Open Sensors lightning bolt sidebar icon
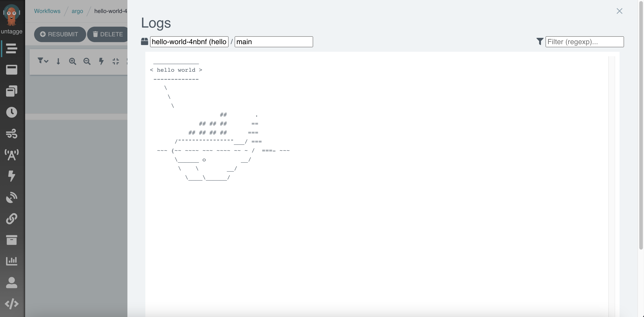Viewport: 644px width, 317px height. 11,176
